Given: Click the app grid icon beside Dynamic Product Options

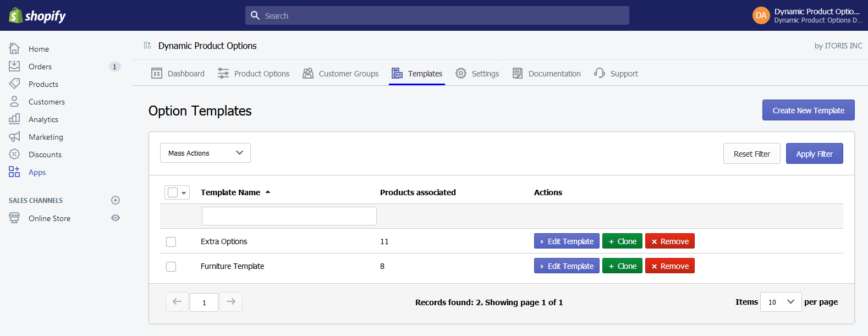Looking at the screenshot, I should click(147, 45).
